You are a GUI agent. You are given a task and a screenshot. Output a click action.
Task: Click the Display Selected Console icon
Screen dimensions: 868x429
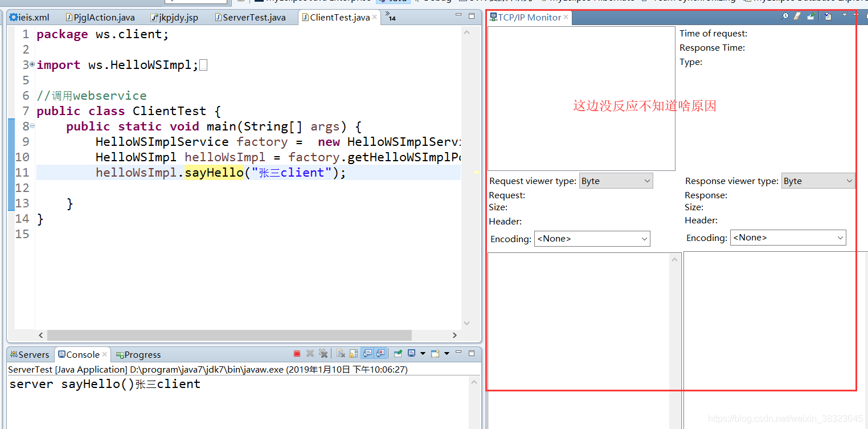[411, 353]
